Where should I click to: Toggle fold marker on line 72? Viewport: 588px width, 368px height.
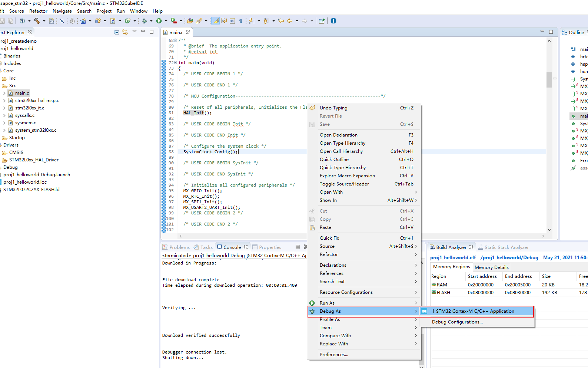(x=175, y=63)
